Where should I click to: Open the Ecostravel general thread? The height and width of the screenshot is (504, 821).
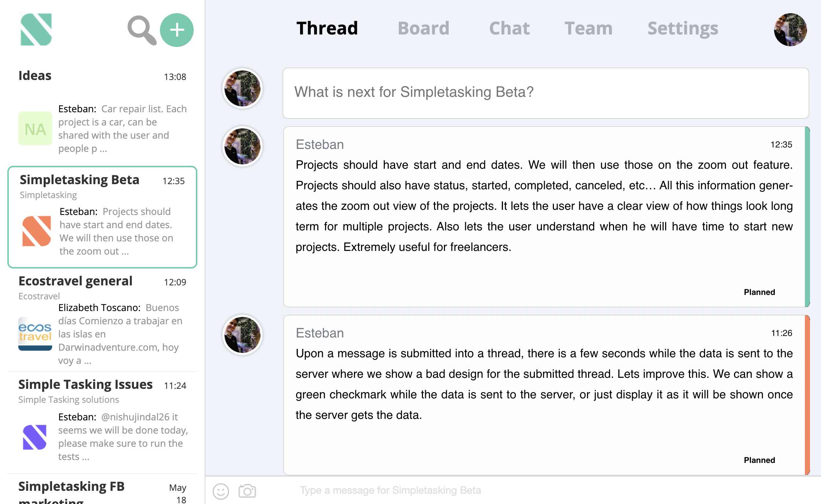(x=102, y=320)
